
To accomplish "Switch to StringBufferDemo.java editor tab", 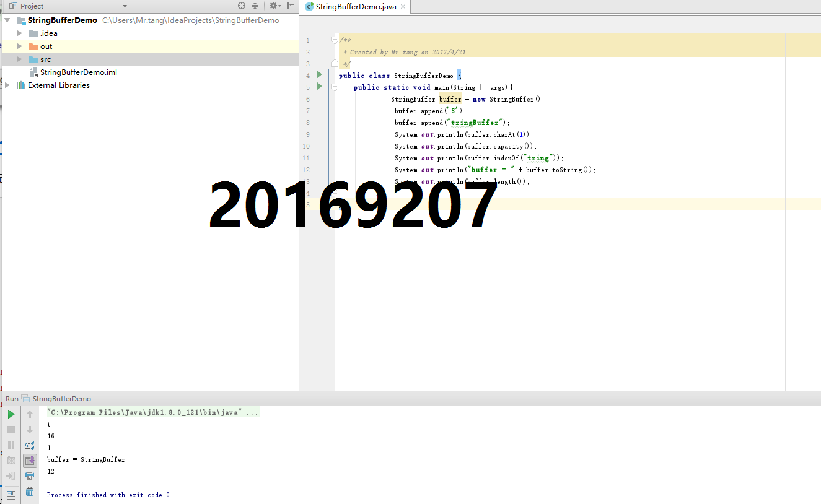I will [355, 7].
